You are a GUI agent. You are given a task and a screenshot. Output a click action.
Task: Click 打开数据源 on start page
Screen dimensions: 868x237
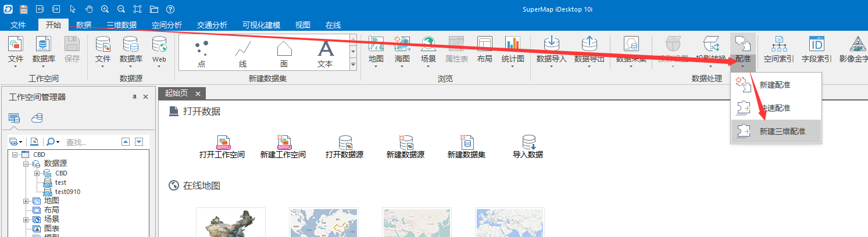pos(345,147)
